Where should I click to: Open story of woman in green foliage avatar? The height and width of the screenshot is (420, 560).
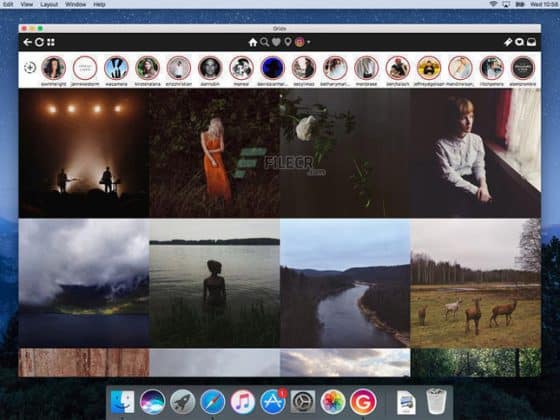point(148,68)
